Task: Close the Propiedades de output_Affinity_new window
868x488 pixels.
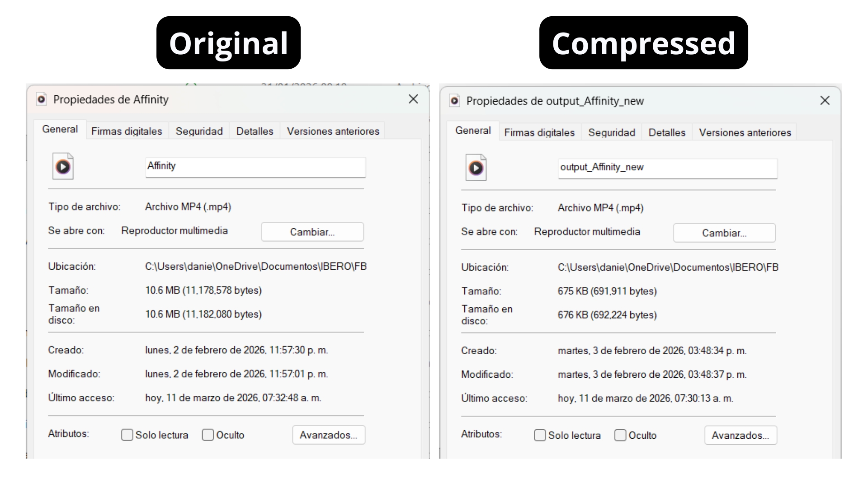Action: point(825,101)
